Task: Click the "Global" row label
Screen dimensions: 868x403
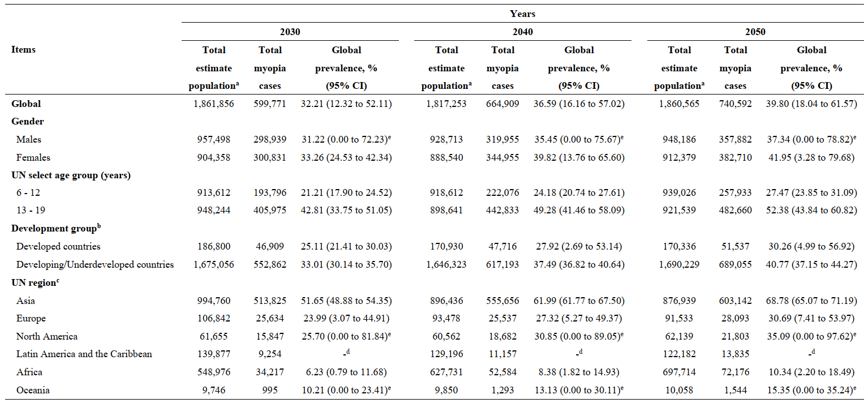Action: [x=26, y=104]
